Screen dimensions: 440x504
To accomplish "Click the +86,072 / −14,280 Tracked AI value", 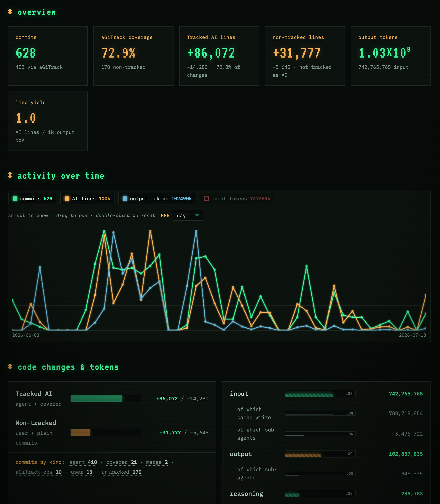I will (182, 399).
